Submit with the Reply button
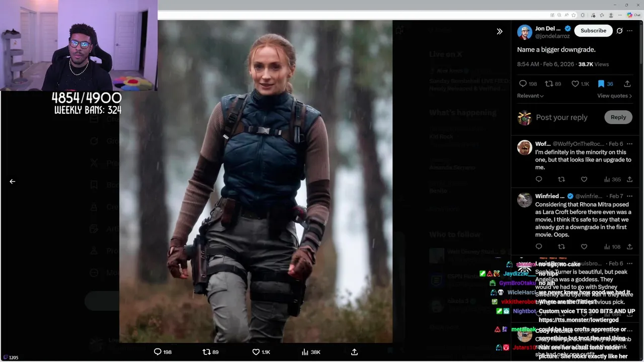This screenshot has width=644, height=362. coord(618,117)
